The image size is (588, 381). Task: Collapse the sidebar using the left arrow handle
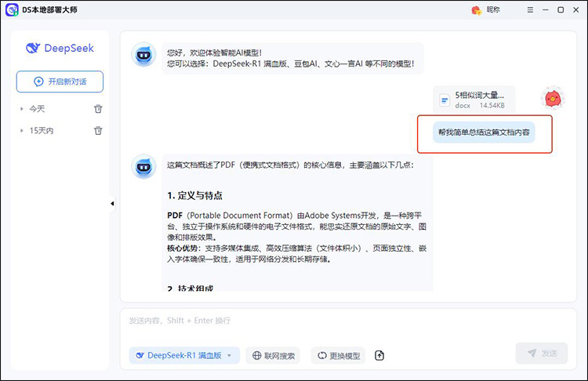point(112,204)
